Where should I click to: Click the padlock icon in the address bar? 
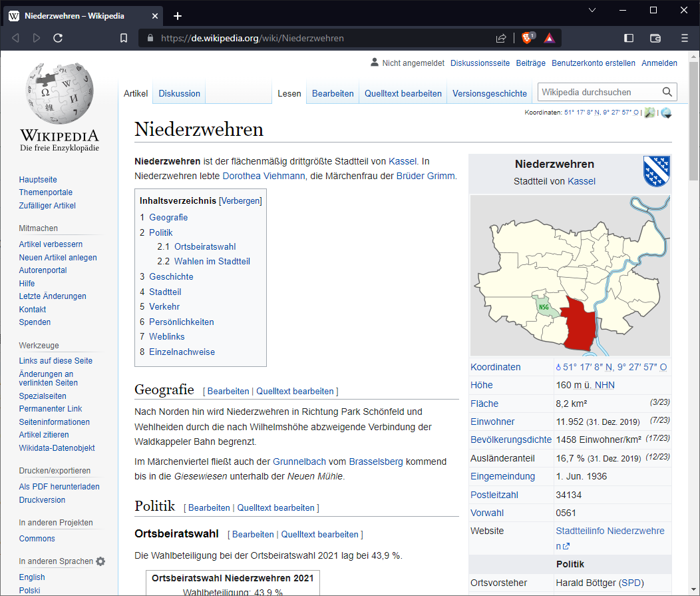point(150,38)
